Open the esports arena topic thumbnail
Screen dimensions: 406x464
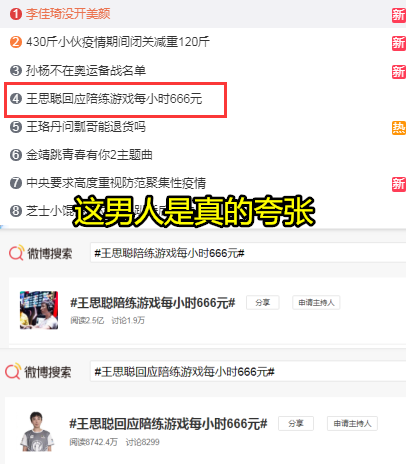pyautogui.click(x=39, y=310)
